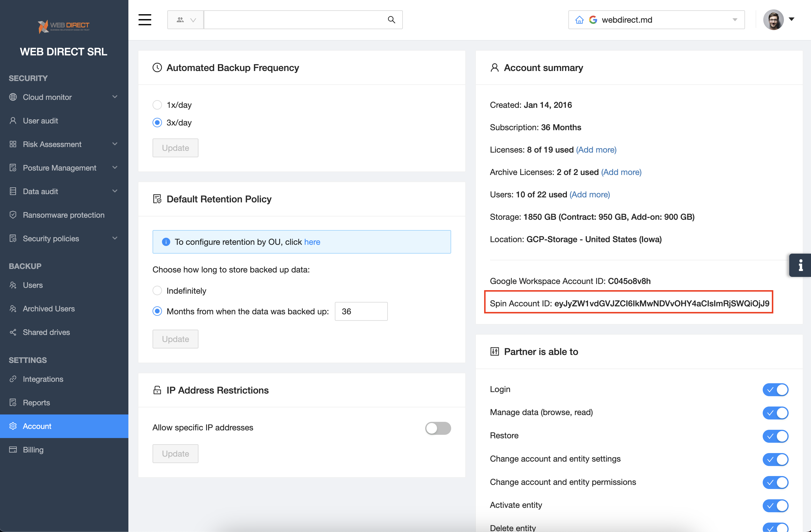Click the home icon beside webdirect.md

tap(579, 20)
